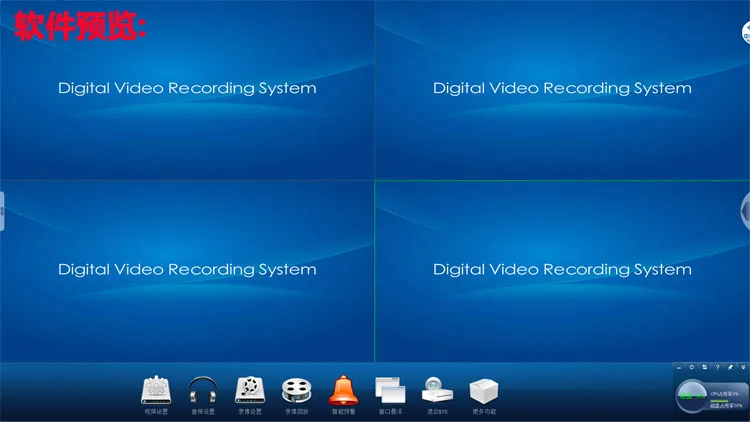The width and height of the screenshot is (750, 422).
Task: Open PTZ camera dome icon in dock
Action: tap(437, 390)
